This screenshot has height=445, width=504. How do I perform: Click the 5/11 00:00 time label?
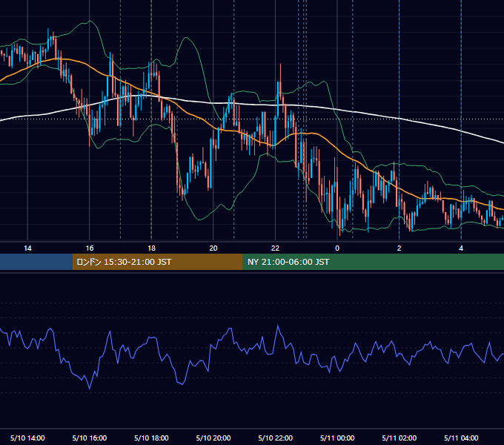(337, 438)
